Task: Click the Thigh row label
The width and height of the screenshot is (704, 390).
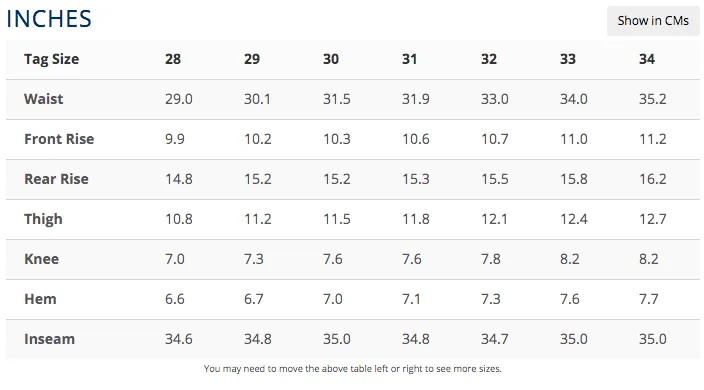Action: tap(43, 219)
